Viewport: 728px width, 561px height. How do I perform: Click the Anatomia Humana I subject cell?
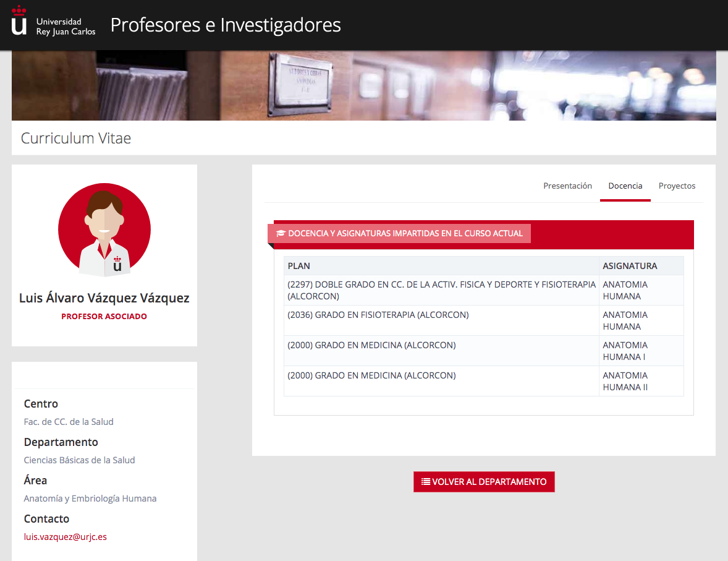(x=625, y=351)
